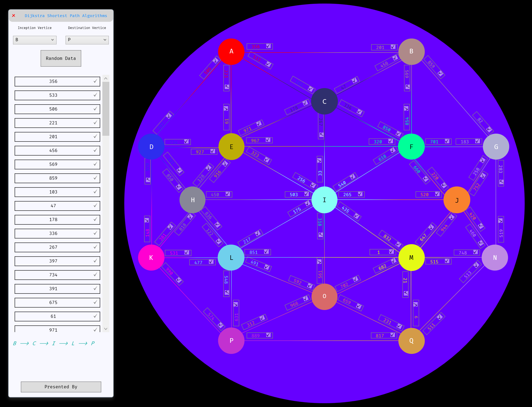Toggle checkbox on edge weight 503 near I
532x407 pixels.
coord(306,194)
